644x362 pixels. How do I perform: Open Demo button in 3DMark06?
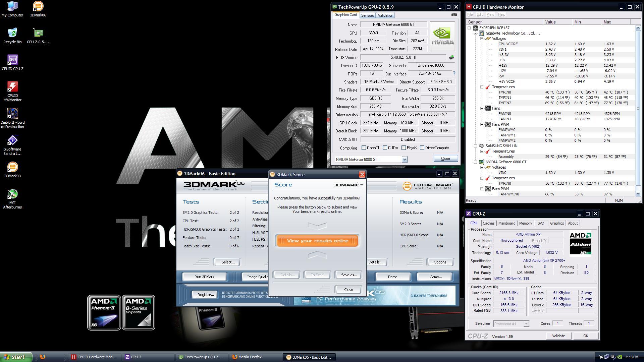coord(394,277)
